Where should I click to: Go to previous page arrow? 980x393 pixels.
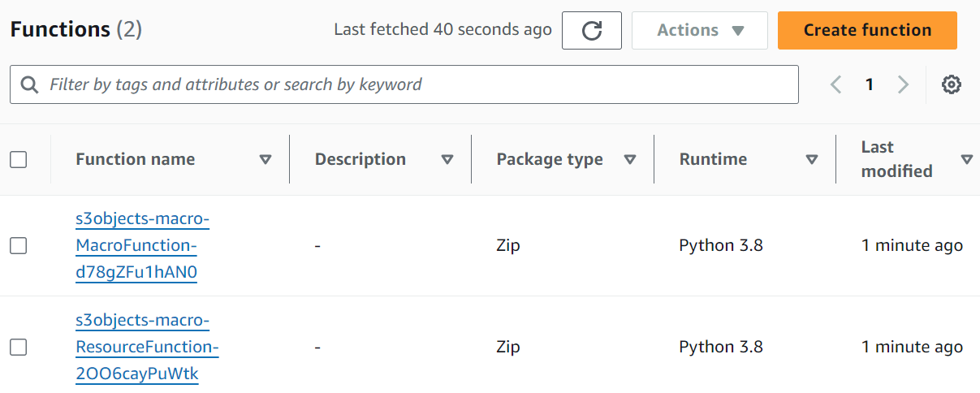point(835,84)
